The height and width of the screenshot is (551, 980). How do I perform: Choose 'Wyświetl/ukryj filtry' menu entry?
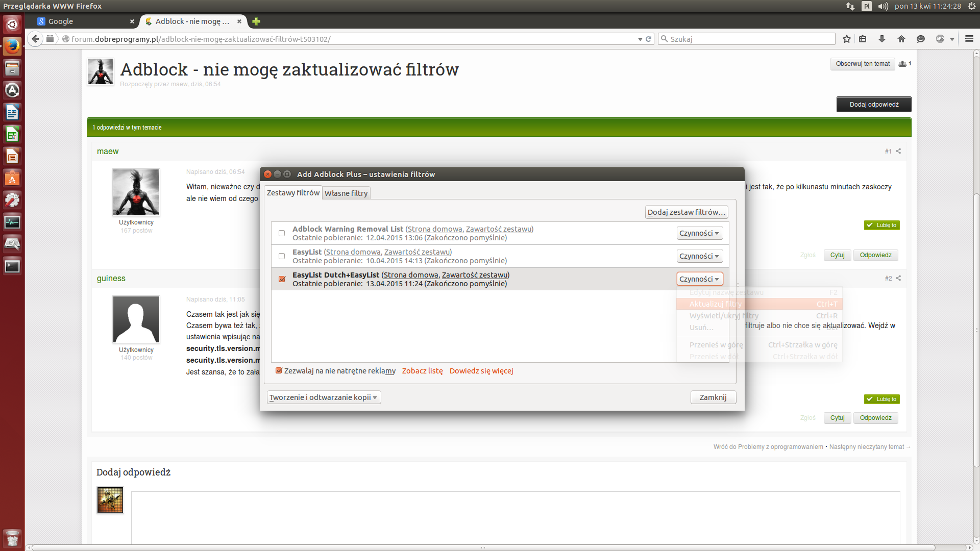(759, 316)
